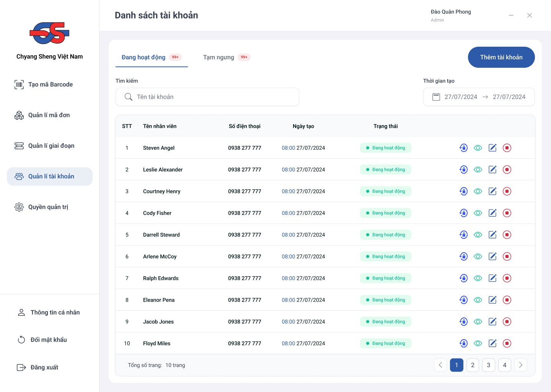Switch to Tạm ngưng tab

coord(227,57)
